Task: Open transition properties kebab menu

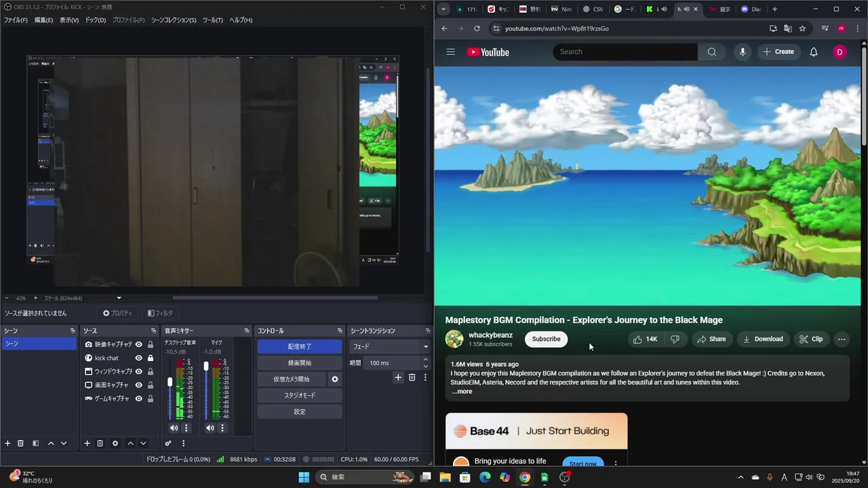Action: [x=425, y=378]
